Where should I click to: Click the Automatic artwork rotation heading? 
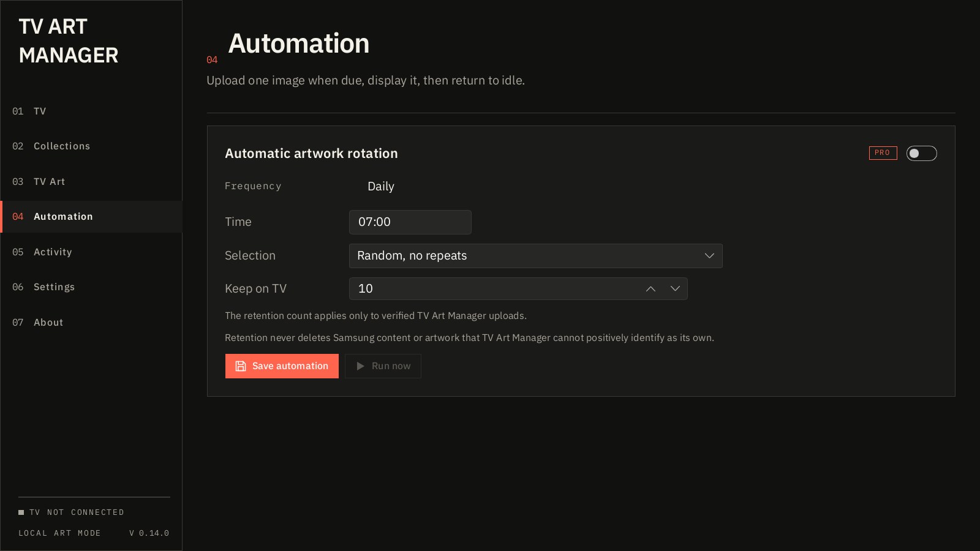(311, 154)
